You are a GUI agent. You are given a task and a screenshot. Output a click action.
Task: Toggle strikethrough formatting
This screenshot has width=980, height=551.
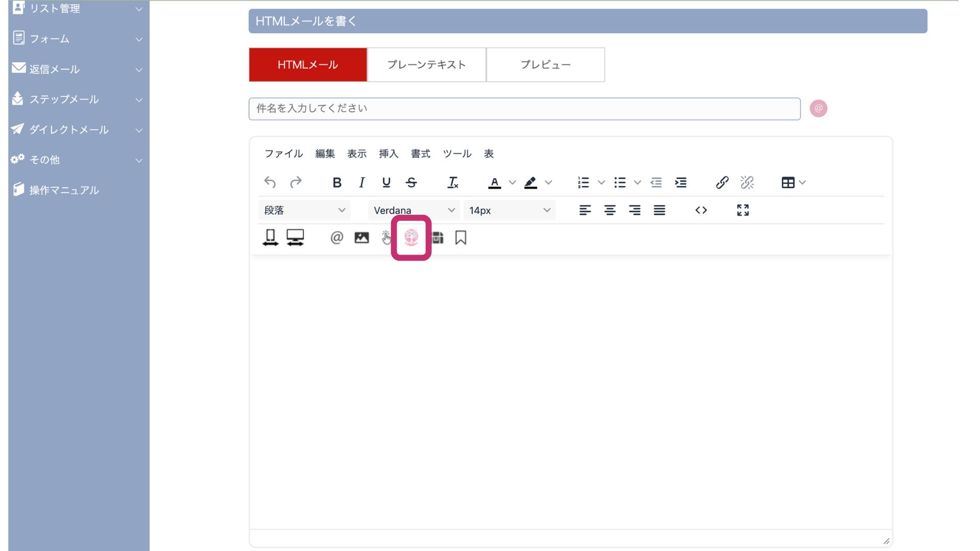411,182
